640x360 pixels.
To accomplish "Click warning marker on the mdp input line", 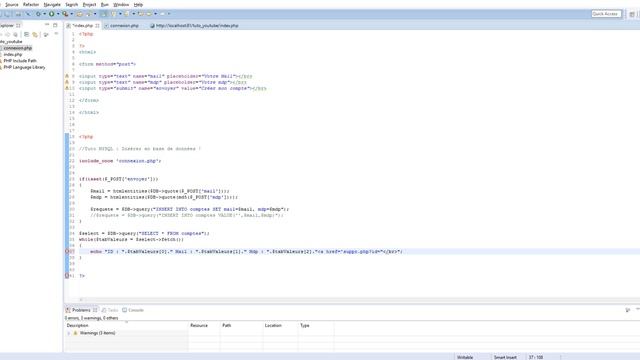I will [x=67, y=82].
